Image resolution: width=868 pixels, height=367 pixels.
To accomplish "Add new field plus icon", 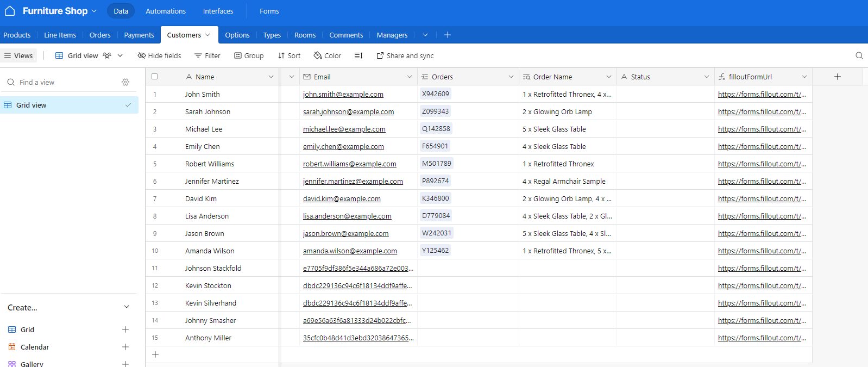I will tap(838, 77).
